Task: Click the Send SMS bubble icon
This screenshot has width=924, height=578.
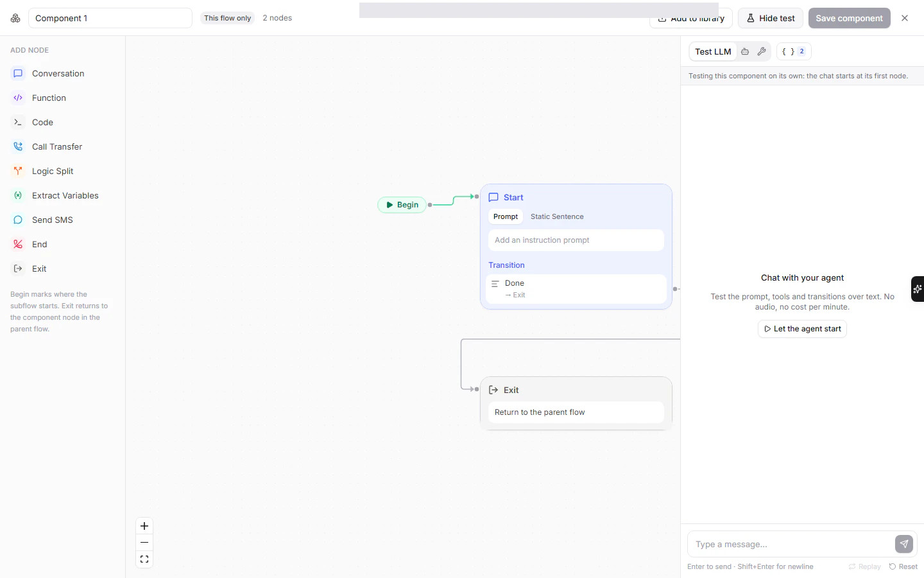Action: pyautogui.click(x=18, y=220)
